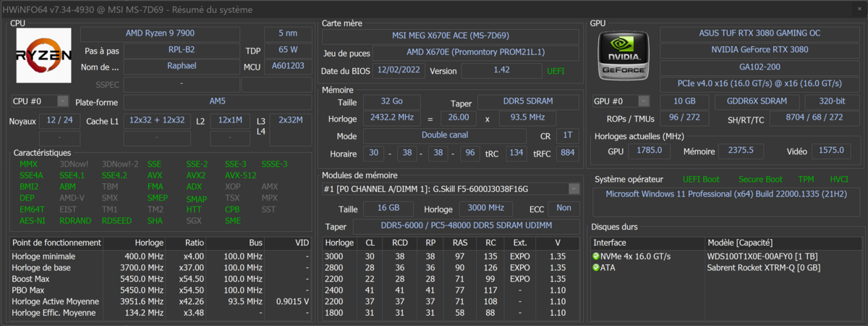
Task: Click the 32 Go memory size field
Action: coord(391,103)
